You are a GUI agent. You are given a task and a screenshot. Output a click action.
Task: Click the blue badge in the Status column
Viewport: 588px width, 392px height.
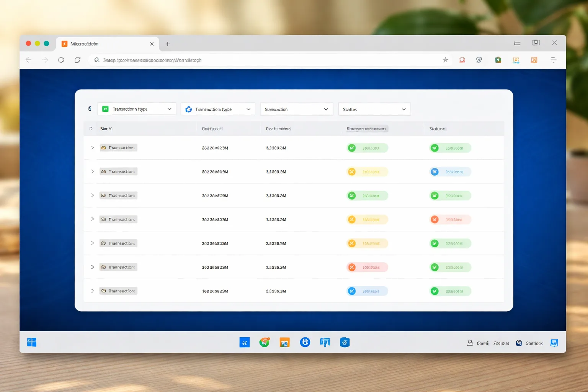pos(450,172)
